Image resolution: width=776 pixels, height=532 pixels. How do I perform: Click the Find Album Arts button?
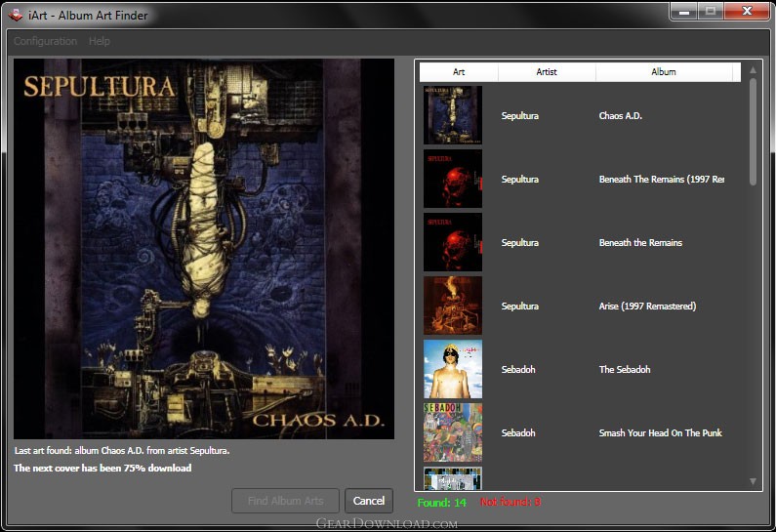click(286, 501)
